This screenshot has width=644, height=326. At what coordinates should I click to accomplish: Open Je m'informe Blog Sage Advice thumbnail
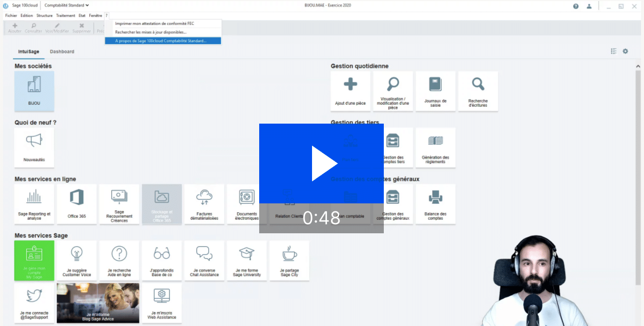[x=98, y=303]
